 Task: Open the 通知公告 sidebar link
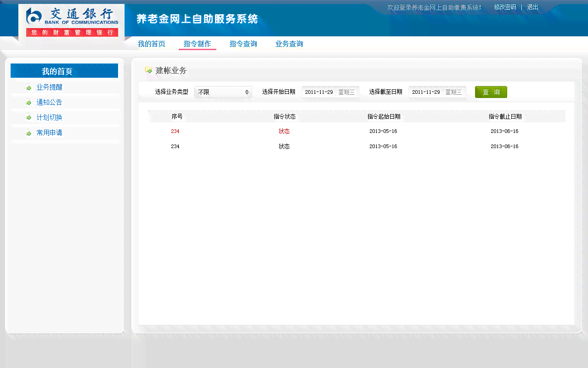pos(50,102)
